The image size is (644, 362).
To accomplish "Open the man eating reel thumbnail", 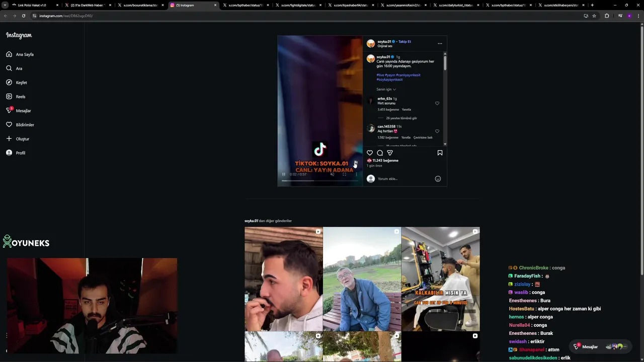I will 283,279.
